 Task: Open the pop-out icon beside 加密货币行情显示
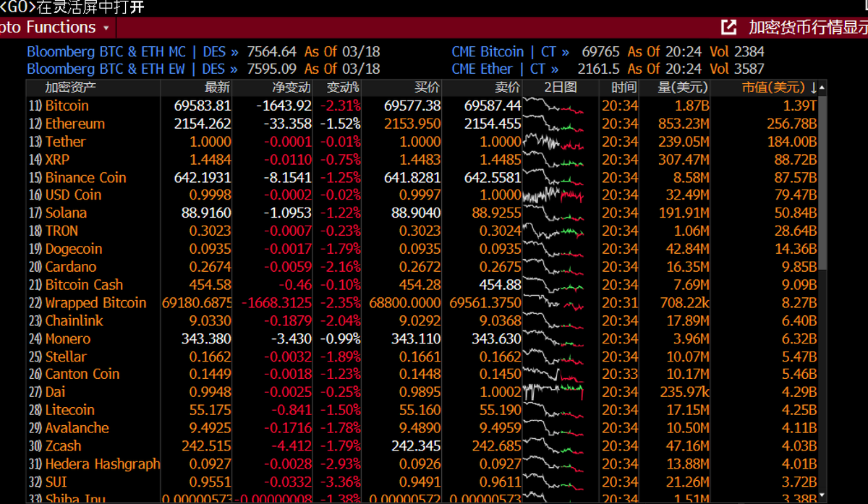[728, 27]
